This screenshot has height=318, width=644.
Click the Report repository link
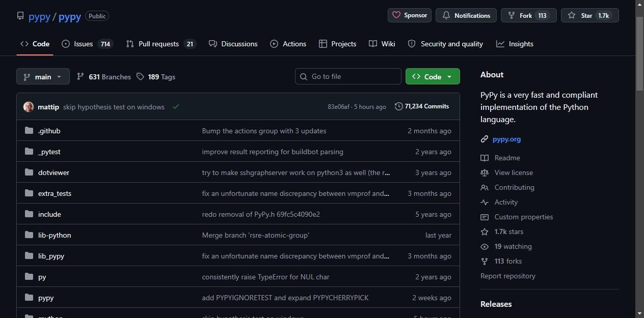pyautogui.click(x=508, y=276)
